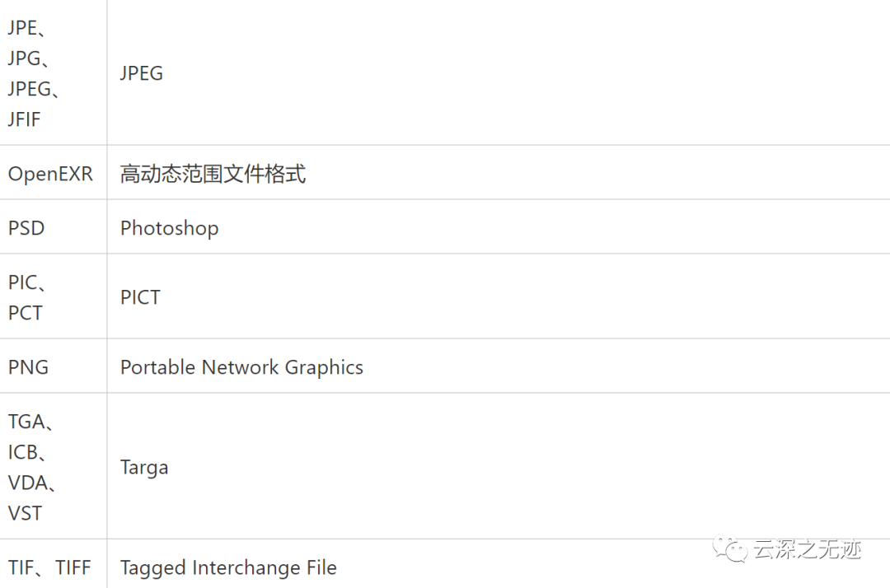The height and width of the screenshot is (588, 890).
Task: Select the Targa description cell
Action: tap(499, 466)
